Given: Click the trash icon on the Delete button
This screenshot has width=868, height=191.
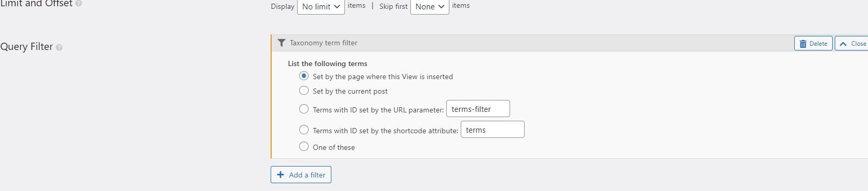Looking at the screenshot, I should 803,44.
